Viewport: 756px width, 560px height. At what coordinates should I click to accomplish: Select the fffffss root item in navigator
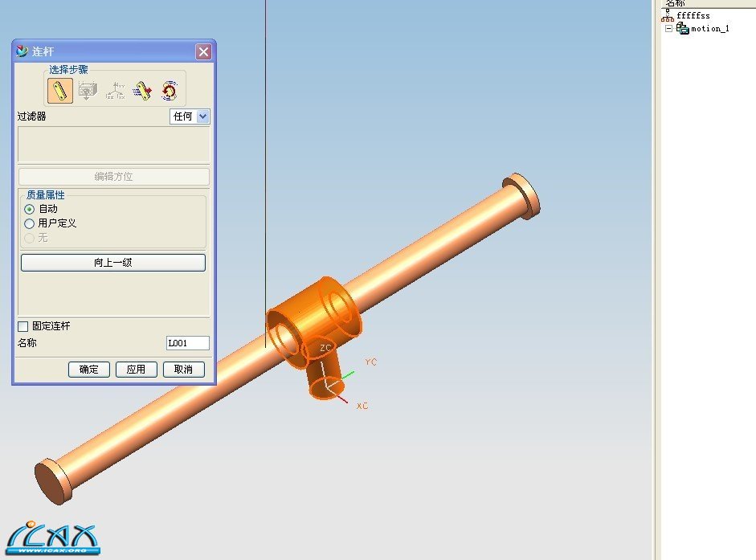[x=693, y=16]
